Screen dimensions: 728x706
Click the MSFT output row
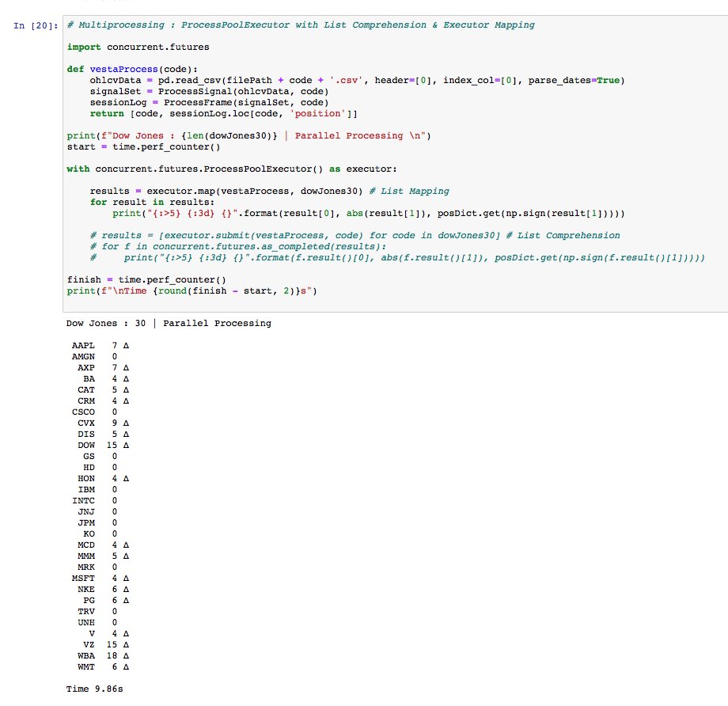pyautogui.click(x=100, y=579)
